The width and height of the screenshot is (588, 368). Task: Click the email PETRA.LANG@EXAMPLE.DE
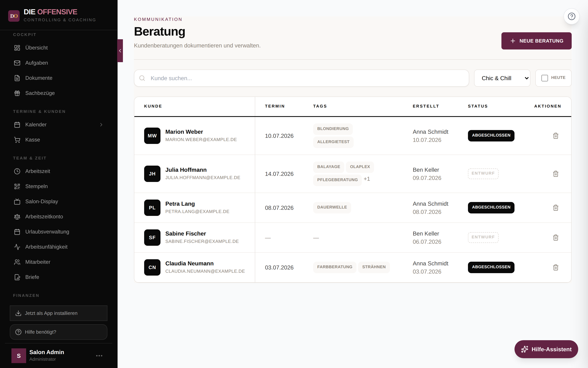[197, 212]
